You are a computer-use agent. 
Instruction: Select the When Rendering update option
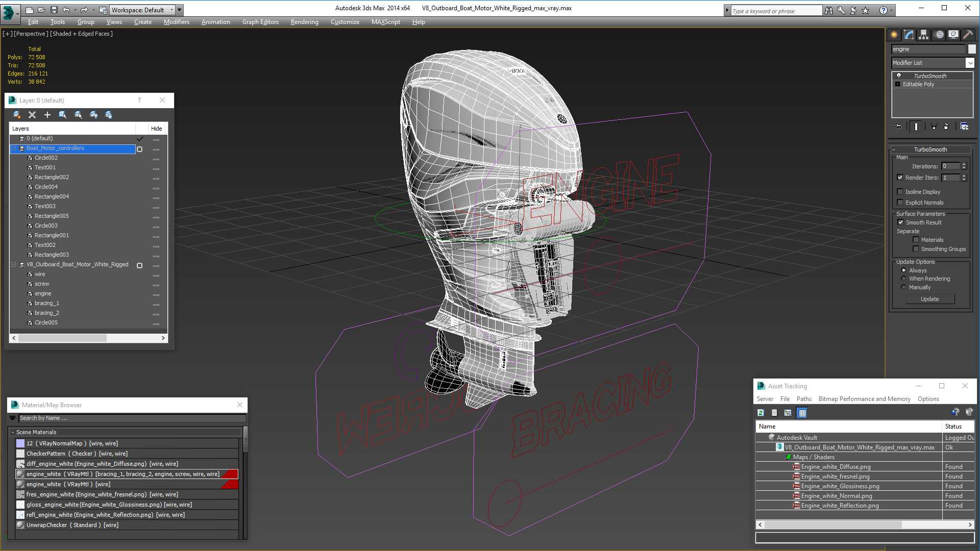(904, 279)
